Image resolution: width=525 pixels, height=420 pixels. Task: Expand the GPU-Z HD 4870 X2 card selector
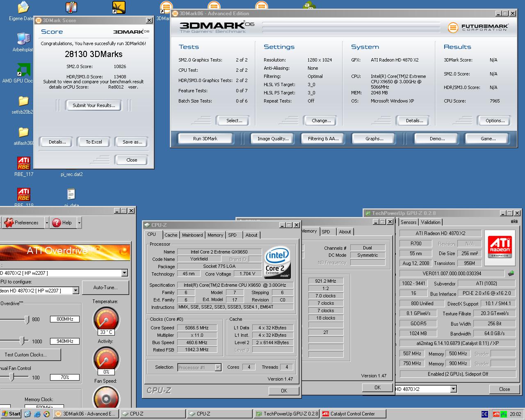pyautogui.click(x=453, y=389)
